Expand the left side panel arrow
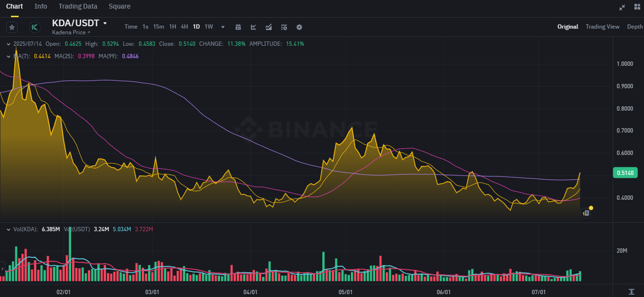 tap(2, 269)
